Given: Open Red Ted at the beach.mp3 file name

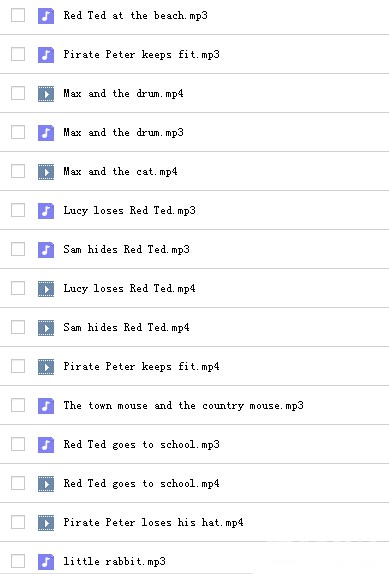Looking at the screenshot, I should tap(135, 15).
